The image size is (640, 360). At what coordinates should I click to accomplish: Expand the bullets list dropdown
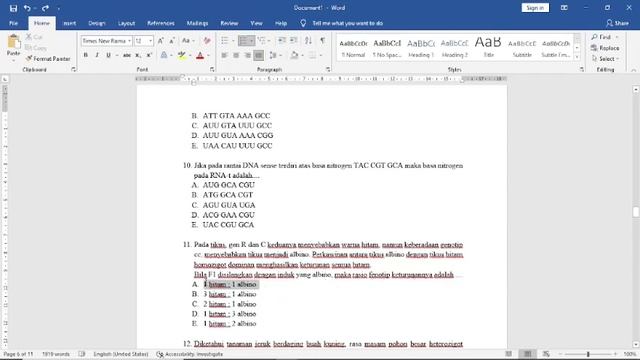[233, 40]
